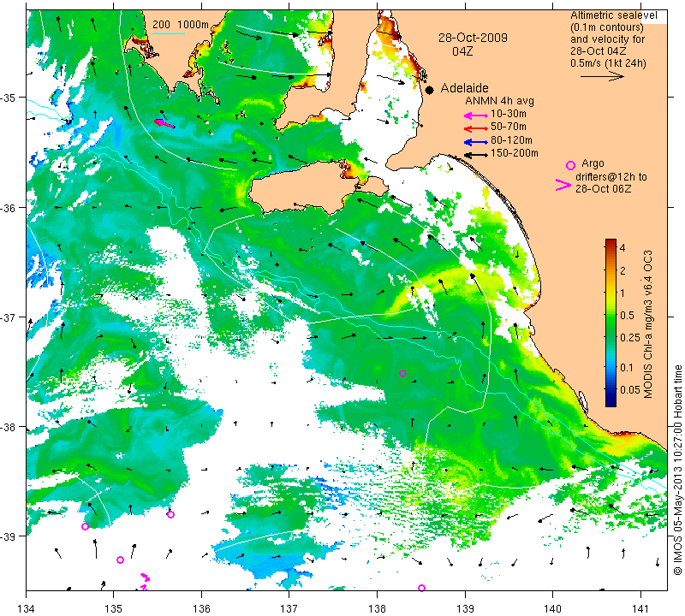The image size is (685, 616).
Task: Click the latitude axis label -37
Action: pos(9,317)
